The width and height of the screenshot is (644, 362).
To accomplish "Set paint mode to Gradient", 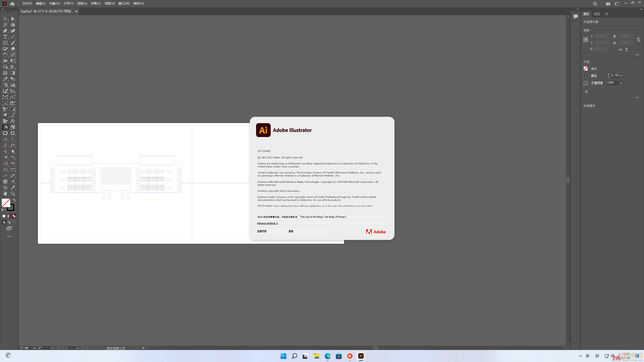I will pos(9,216).
